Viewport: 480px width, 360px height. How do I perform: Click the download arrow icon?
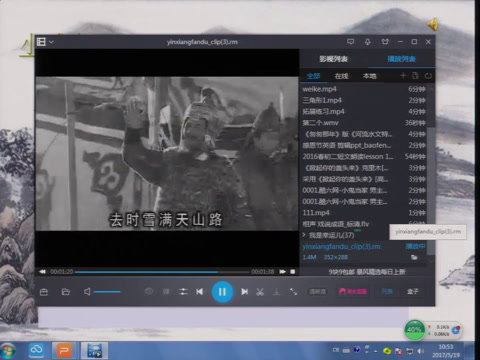coord(276,292)
